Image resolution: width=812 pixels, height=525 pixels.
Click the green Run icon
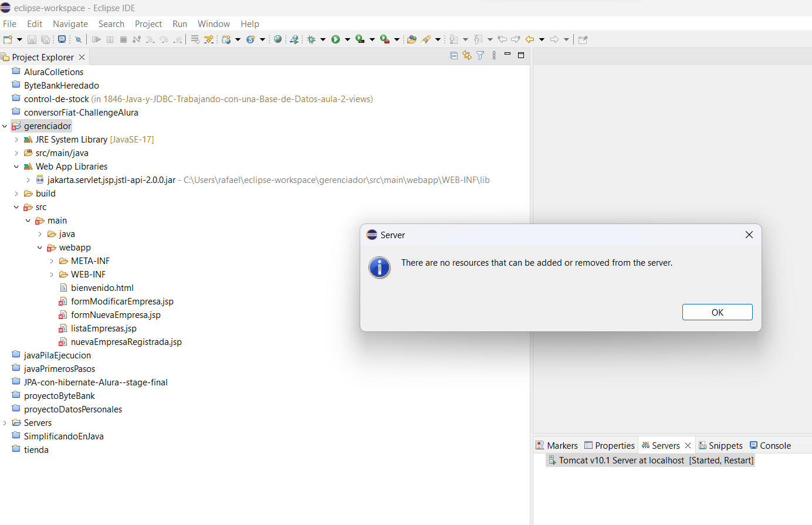tap(336, 39)
